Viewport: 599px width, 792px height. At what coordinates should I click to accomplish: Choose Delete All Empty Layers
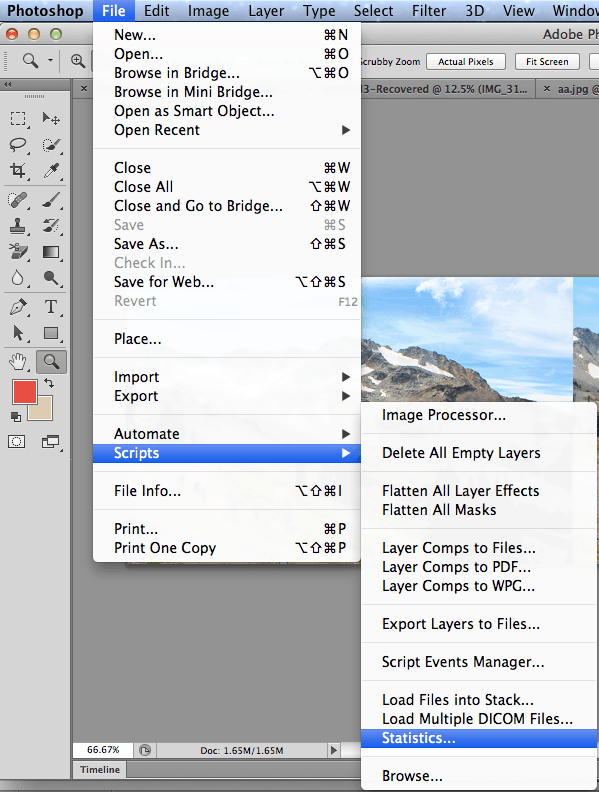click(x=479, y=453)
